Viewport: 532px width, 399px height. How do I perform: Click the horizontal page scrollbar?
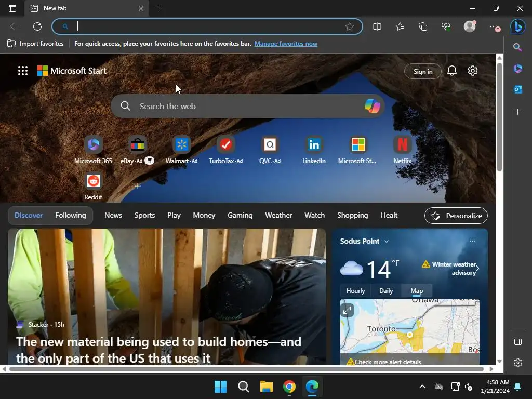[x=247, y=369]
